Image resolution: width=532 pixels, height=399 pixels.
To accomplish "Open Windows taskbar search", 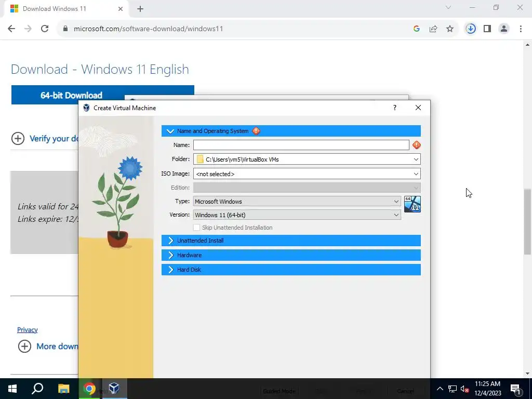I will [37, 389].
